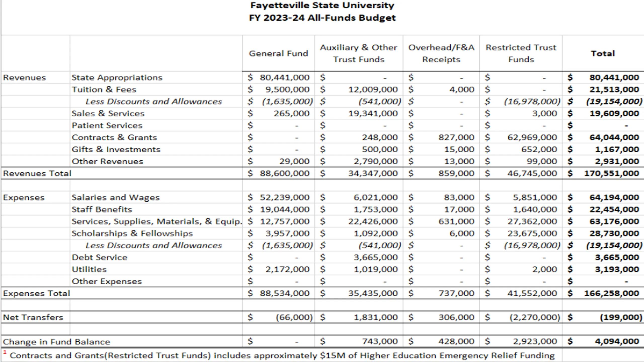Select Restricted fund balance change 2,923,000

(x=535, y=342)
